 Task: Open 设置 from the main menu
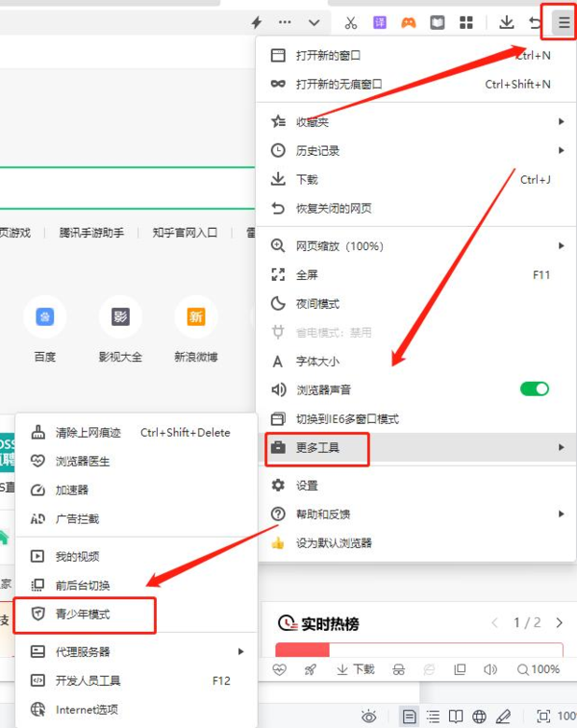[416, 486]
